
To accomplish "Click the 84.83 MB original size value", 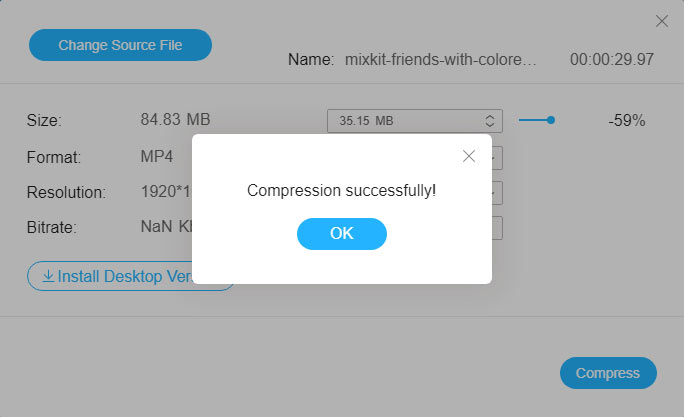I will [x=174, y=120].
